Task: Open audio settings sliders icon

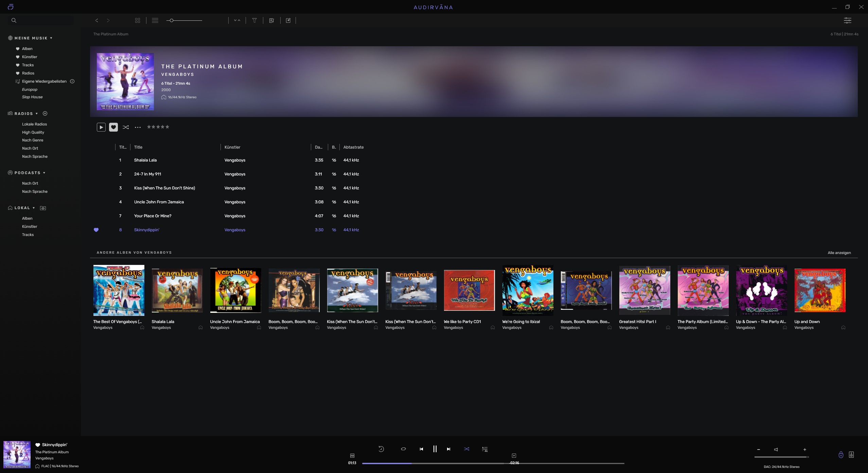Action: [x=848, y=20]
